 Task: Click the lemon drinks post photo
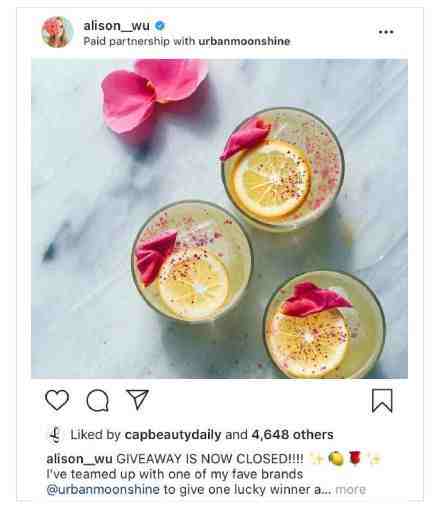[x=219, y=219]
